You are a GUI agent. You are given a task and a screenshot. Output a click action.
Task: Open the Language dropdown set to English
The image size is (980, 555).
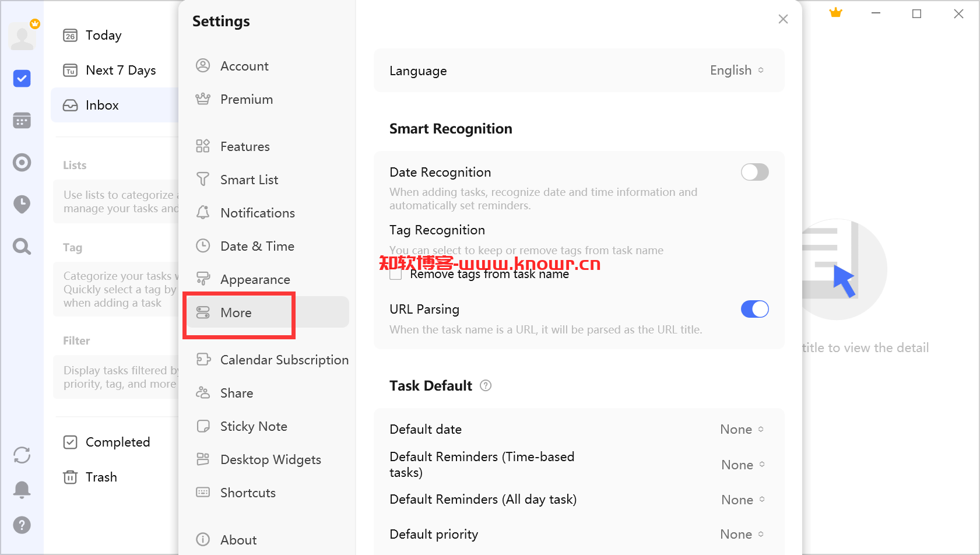[737, 71]
